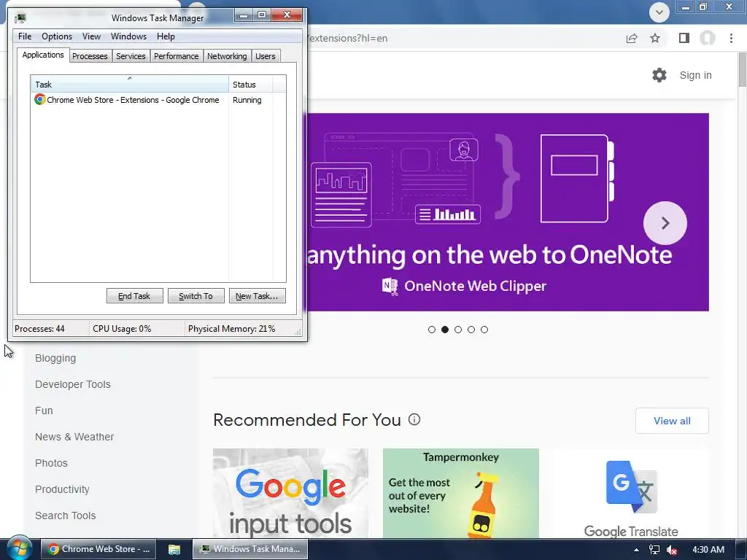
Task: Click the Chrome share page icon
Action: tap(632, 38)
